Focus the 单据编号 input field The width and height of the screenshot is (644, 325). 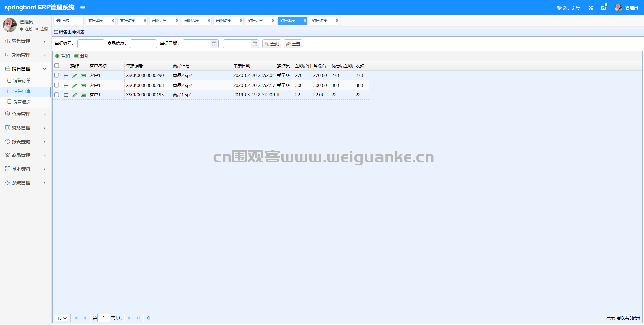(91, 44)
